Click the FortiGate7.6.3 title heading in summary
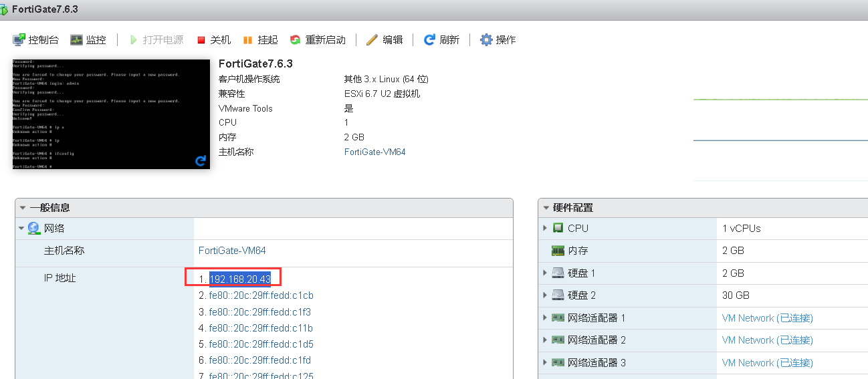This screenshot has width=868, height=379. (x=255, y=64)
